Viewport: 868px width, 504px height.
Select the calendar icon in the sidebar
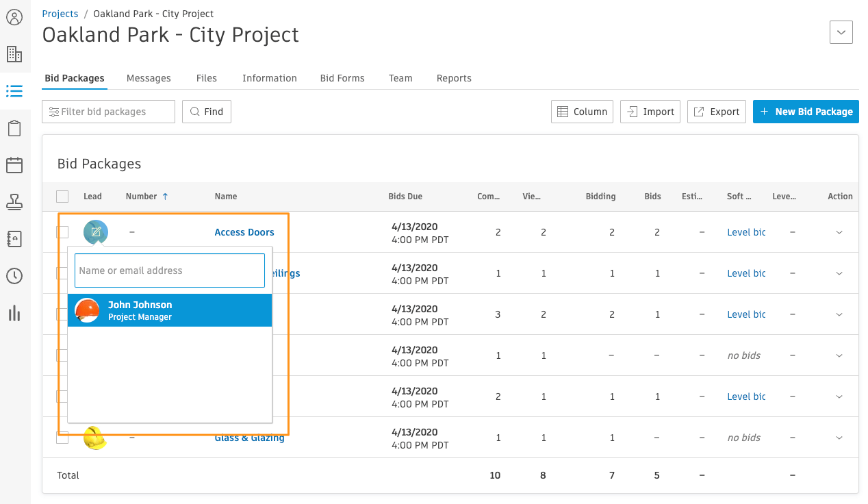(x=15, y=165)
